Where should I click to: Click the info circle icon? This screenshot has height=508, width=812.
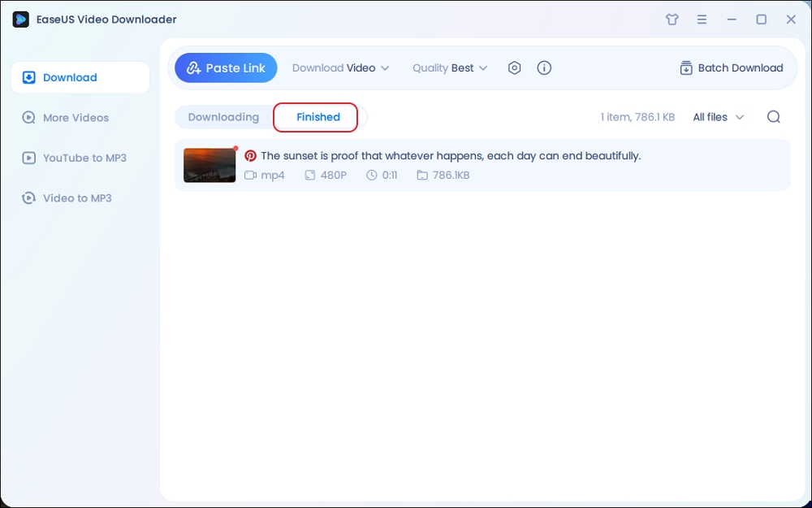click(544, 68)
